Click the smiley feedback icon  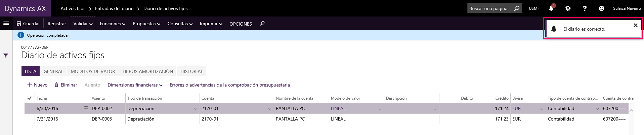pos(601,8)
